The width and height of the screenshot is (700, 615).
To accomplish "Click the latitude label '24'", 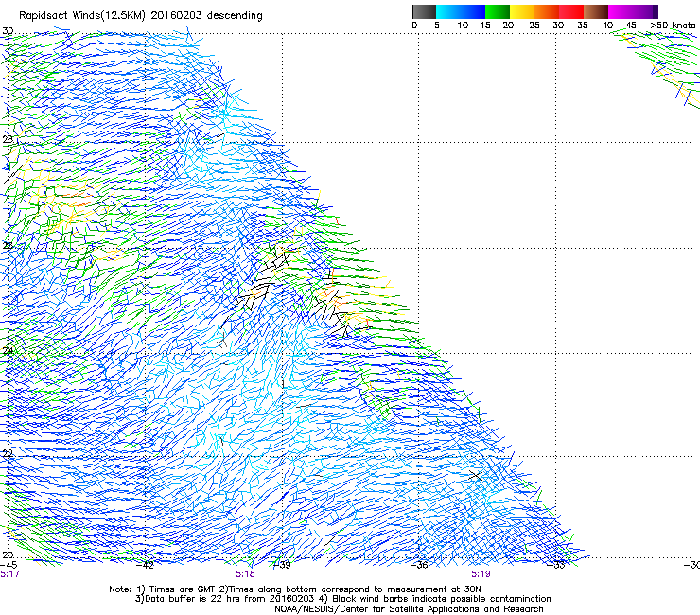I will tap(8, 350).
